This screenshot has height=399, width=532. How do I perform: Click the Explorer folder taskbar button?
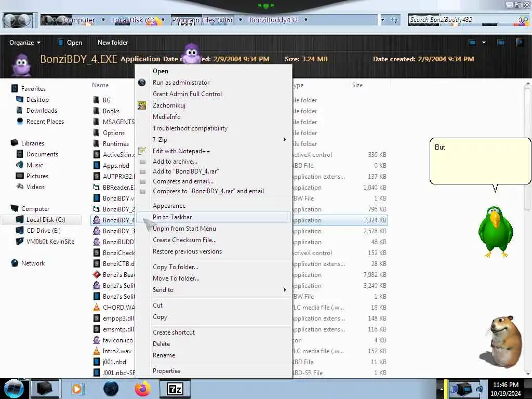pyautogui.click(x=45, y=389)
